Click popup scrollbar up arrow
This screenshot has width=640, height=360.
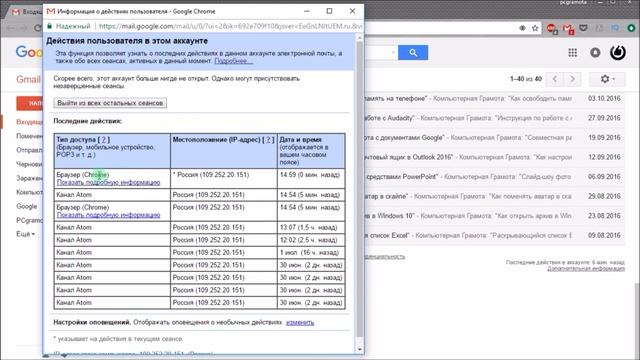click(x=360, y=38)
